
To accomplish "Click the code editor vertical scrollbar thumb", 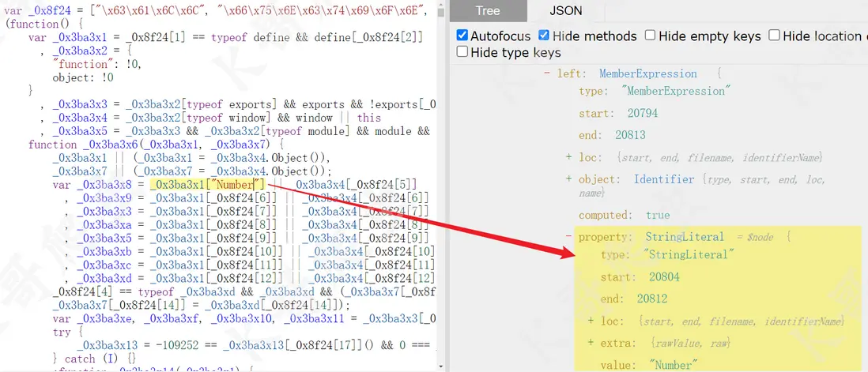I will click(x=440, y=12).
